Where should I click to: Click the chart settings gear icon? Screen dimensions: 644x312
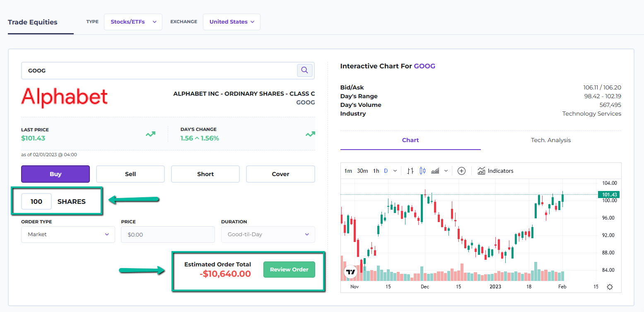[610, 287]
